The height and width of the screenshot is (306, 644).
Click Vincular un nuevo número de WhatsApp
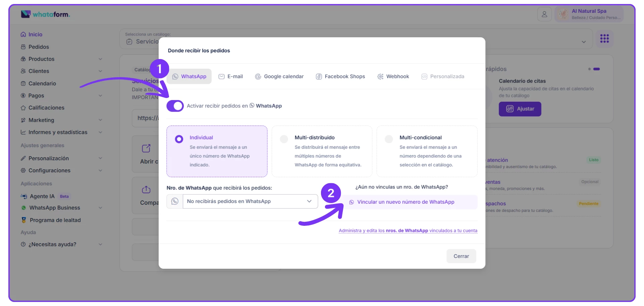(x=405, y=202)
